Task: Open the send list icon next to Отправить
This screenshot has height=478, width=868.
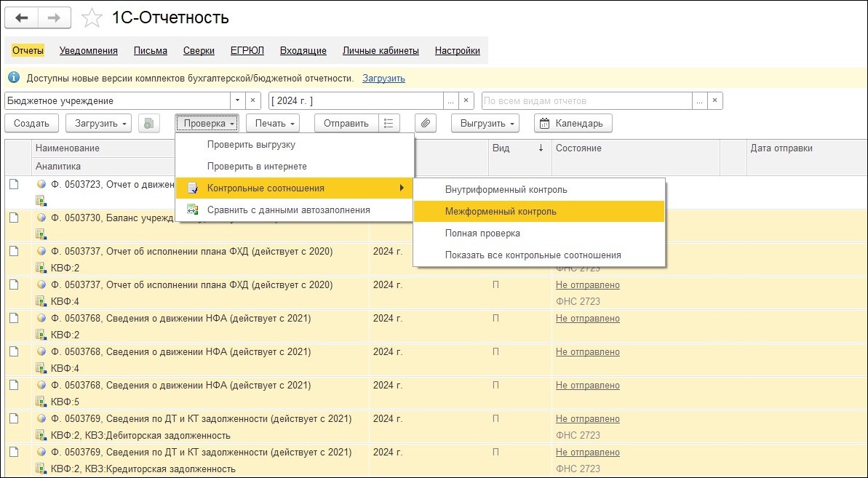Action: (x=389, y=123)
